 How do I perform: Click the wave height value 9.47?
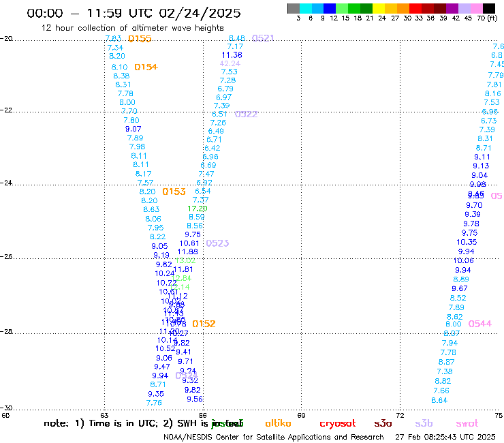(162, 367)
